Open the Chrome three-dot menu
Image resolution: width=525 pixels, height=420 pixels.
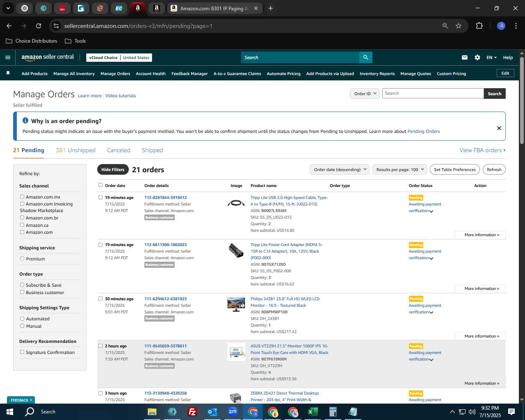(515, 26)
